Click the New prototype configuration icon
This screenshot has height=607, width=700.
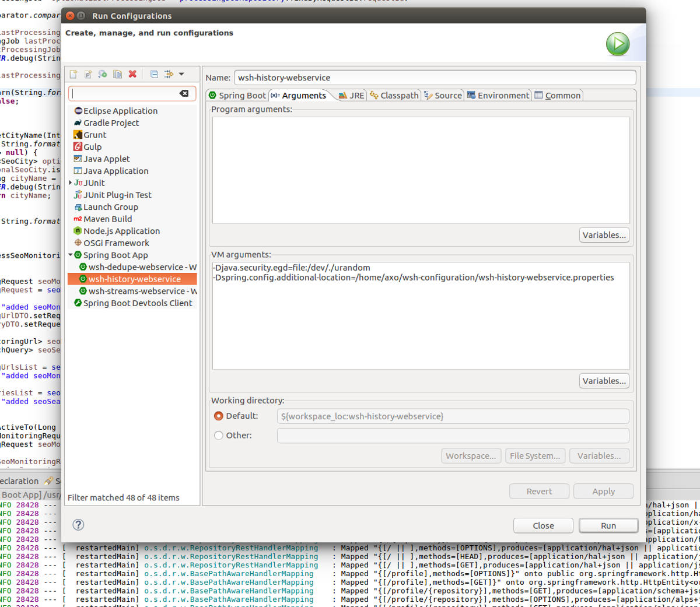88,74
